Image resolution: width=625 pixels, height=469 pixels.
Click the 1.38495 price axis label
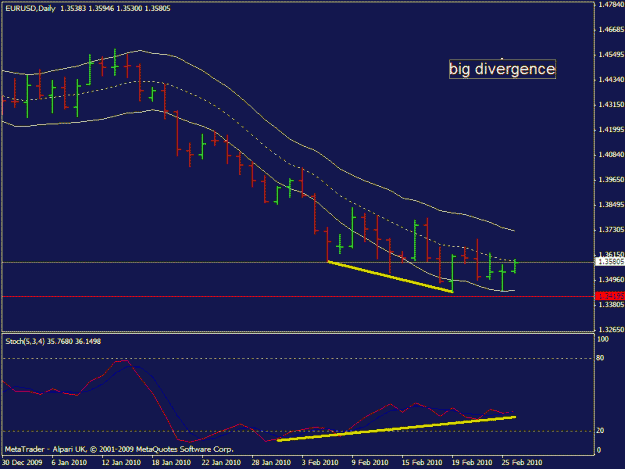[611, 205]
